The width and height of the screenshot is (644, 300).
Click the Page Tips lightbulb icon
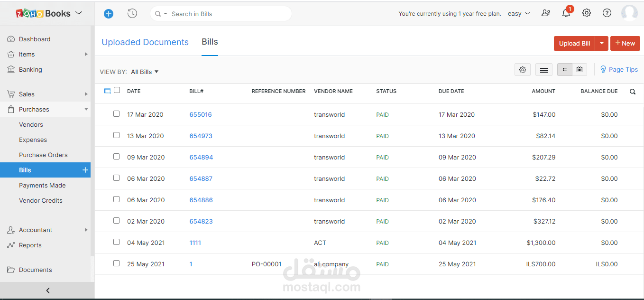point(603,69)
